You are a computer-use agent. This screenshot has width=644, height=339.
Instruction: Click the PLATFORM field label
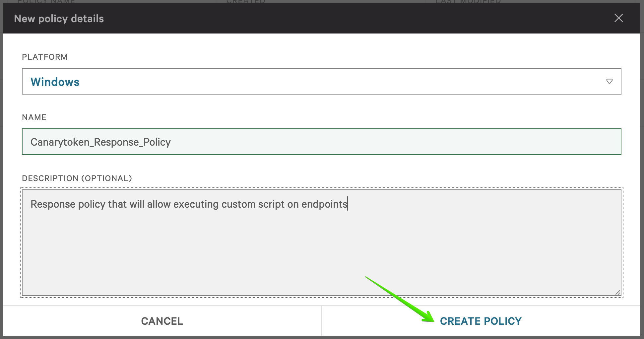point(45,57)
